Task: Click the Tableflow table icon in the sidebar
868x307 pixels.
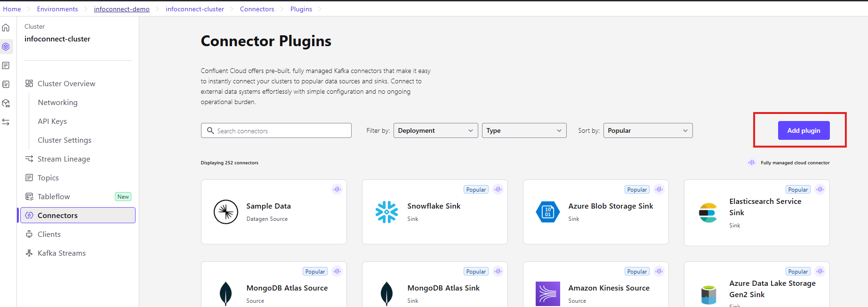Action: click(x=29, y=196)
